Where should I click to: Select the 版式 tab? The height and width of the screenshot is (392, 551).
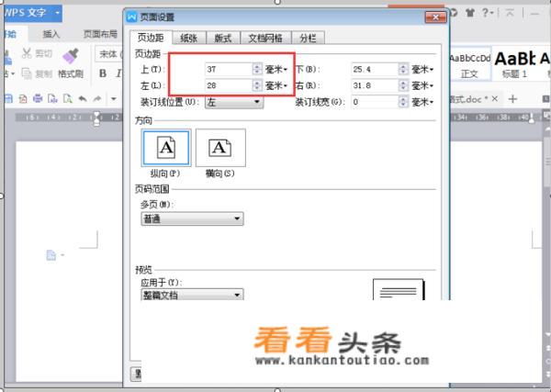[223, 38]
